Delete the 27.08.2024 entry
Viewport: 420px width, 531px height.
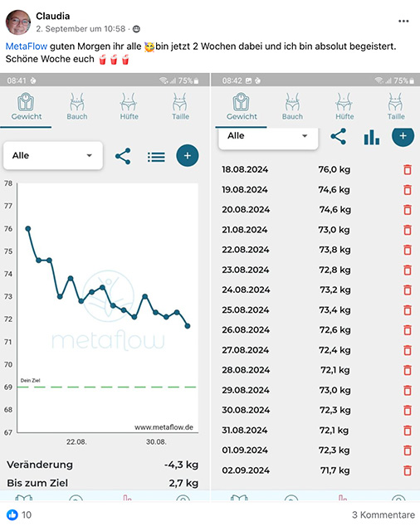pyautogui.click(x=408, y=350)
